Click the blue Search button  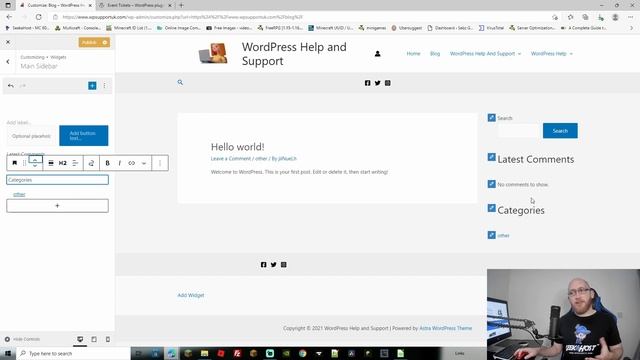tap(560, 131)
